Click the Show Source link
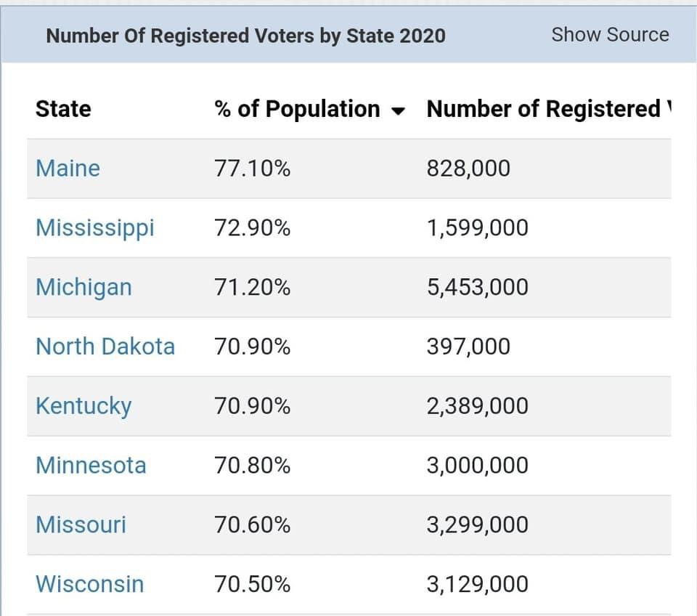This screenshot has height=616, width=697. (610, 34)
